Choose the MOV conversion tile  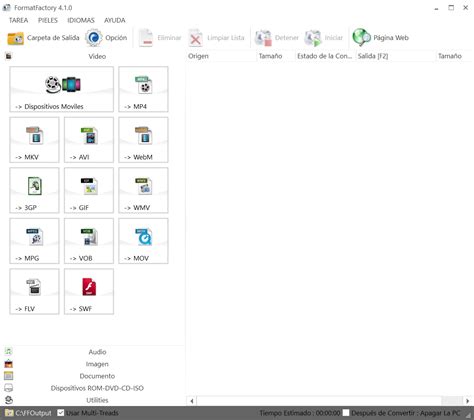coord(143,241)
